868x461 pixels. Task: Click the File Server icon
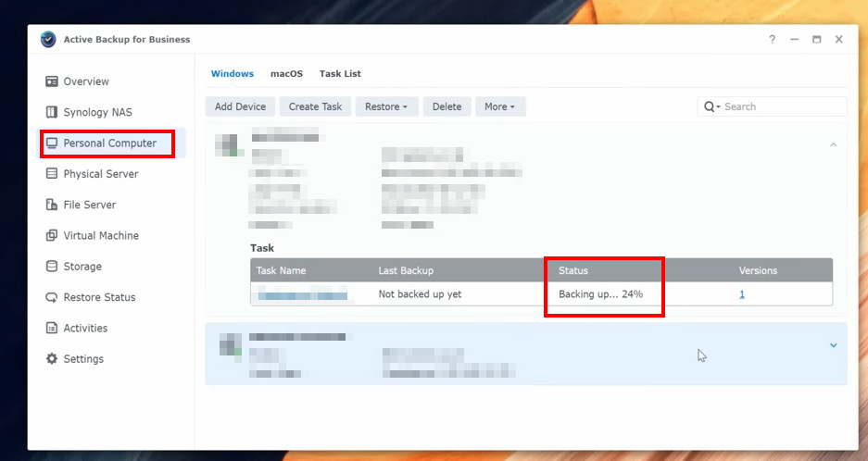coord(52,205)
